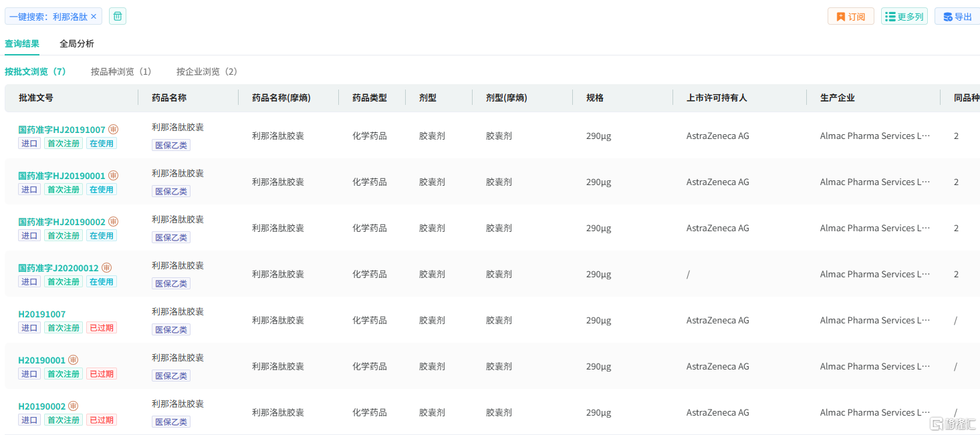Screen dimensions: 980x435
Task: Click AstraZeneca AG in the 国药准字HJ20191007 row
Action: 718,136
